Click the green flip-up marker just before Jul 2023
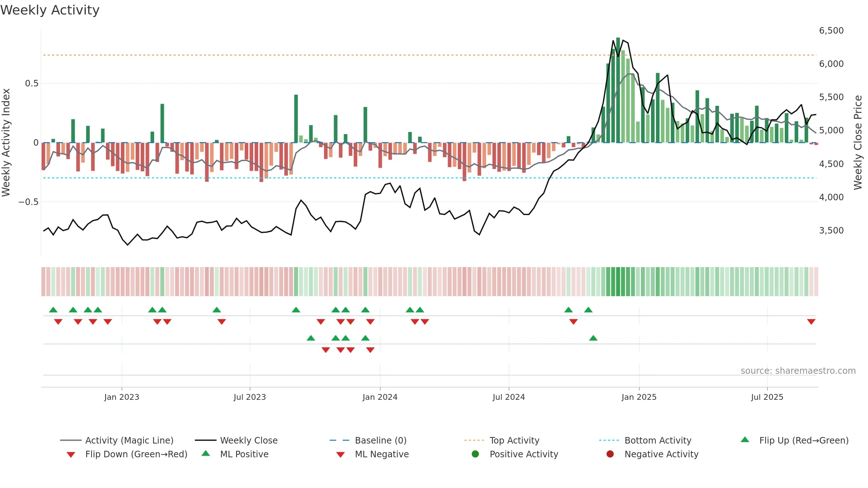Image resolution: width=868 pixels, height=488 pixels. pyautogui.click(x=217, y=310)
